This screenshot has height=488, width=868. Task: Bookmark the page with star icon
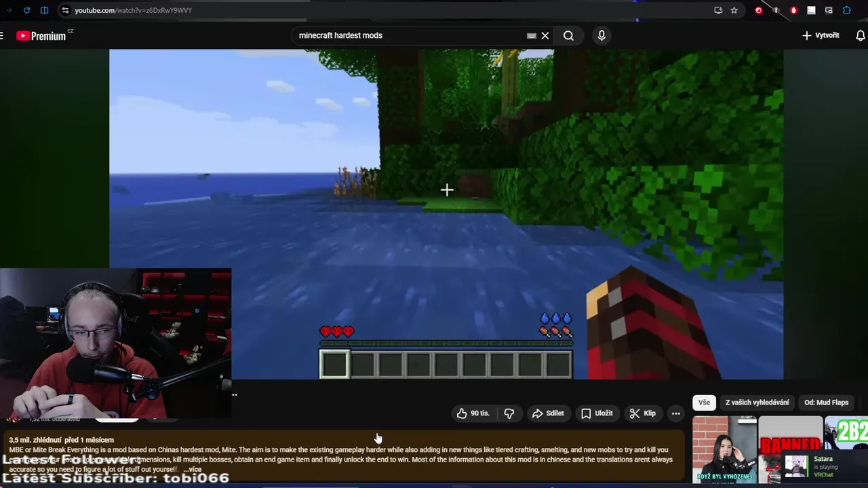(734, 10)
